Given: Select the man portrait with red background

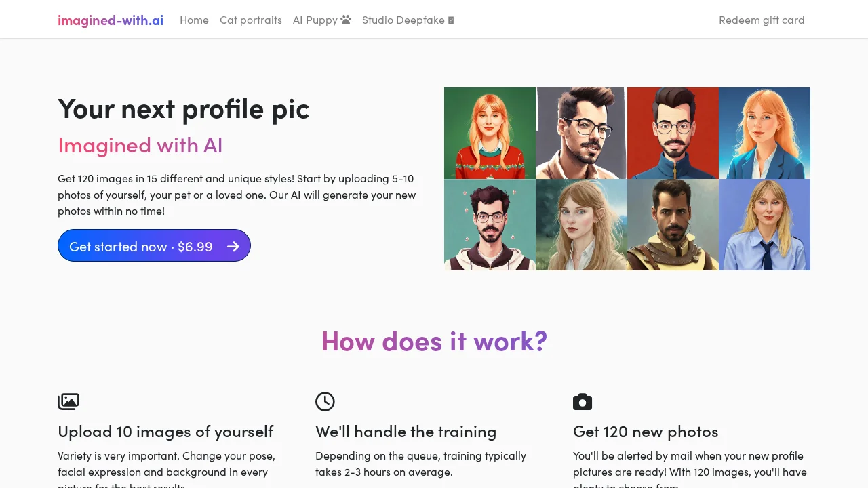Looking at the screenshot, I should tap(673, 133).
